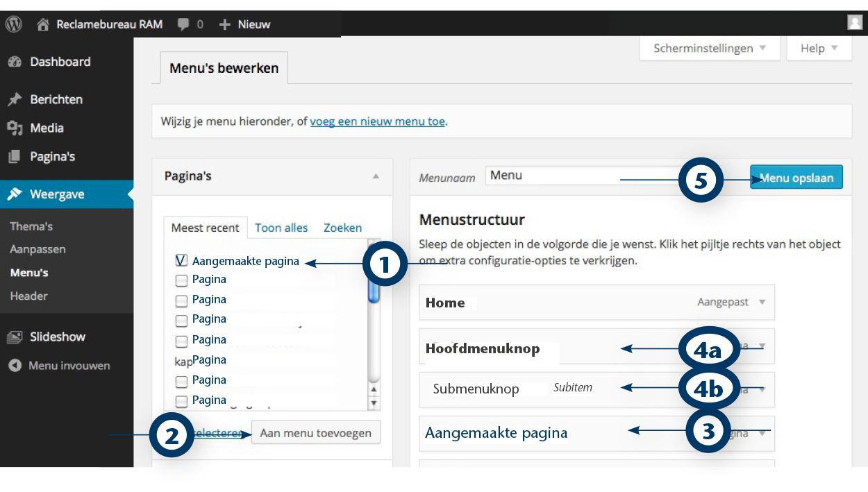The height and width of the screenshot is (492, 868).
Task: Open the comments bubble icon
Action: (183, 24)
